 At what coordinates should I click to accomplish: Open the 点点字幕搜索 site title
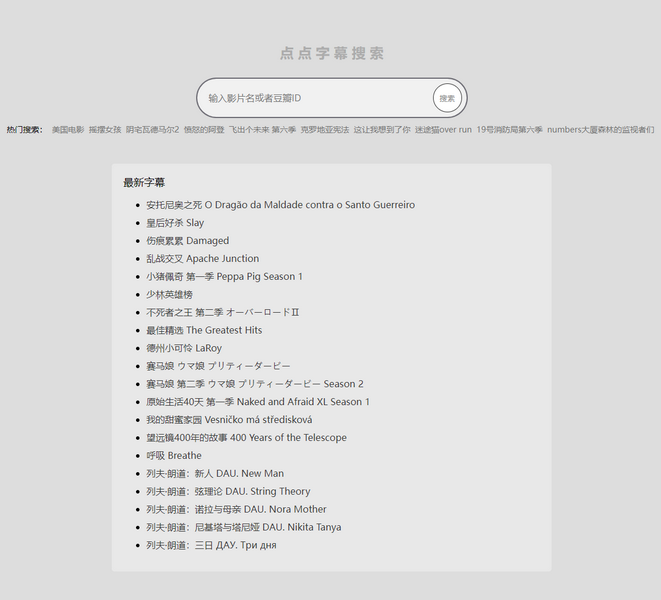tap(331, 54)
